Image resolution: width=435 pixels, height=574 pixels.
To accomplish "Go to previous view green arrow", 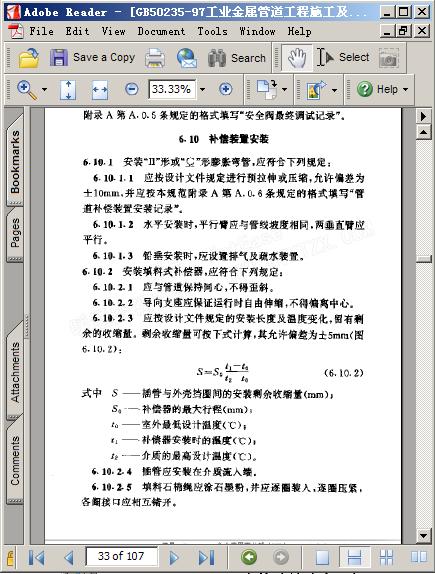I will (x=249, y=557).
